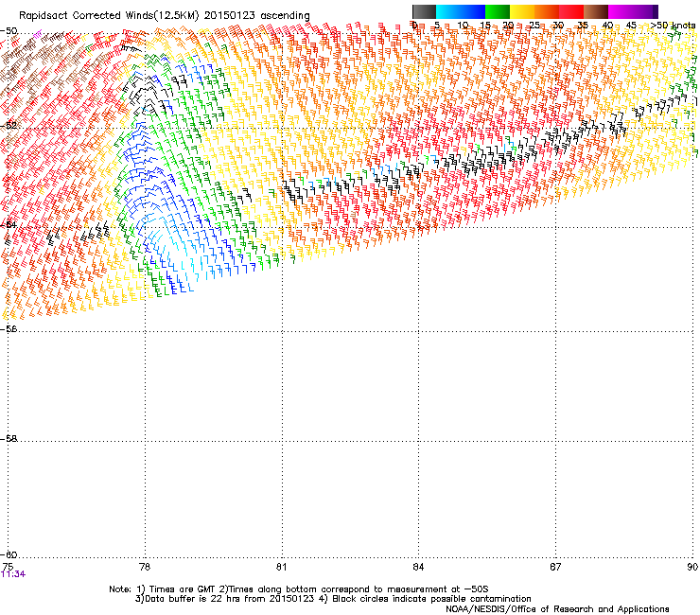700x615 pixels.
Task: Click the brown 35-40 knots legend swatch
Action: [x=596, y=11]
